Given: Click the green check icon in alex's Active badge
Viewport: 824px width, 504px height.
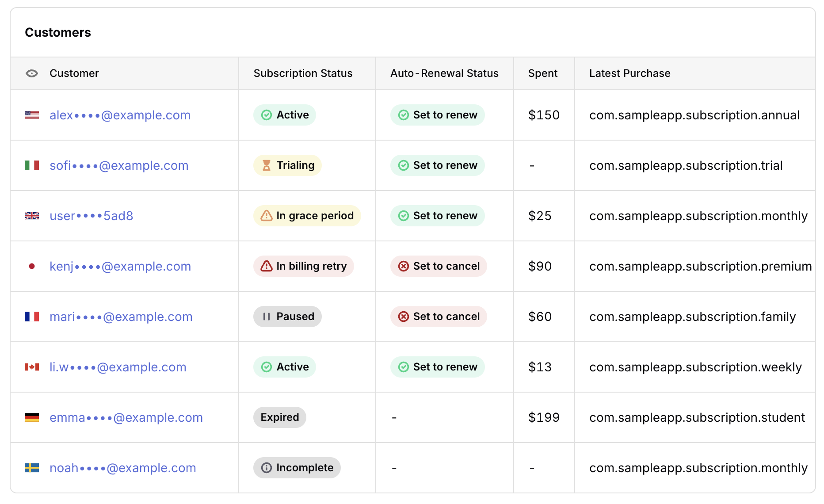Looking at the screenshot, I should [x=267, y=115].
